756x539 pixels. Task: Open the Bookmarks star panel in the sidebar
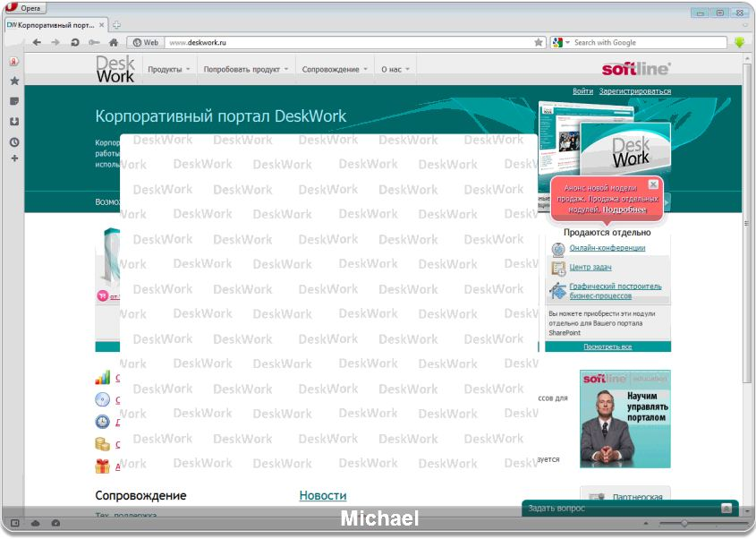click(x=14, y=81)
